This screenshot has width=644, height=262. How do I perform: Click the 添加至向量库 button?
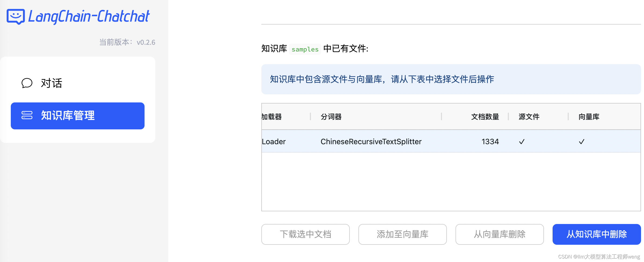(x=402, y=234)
